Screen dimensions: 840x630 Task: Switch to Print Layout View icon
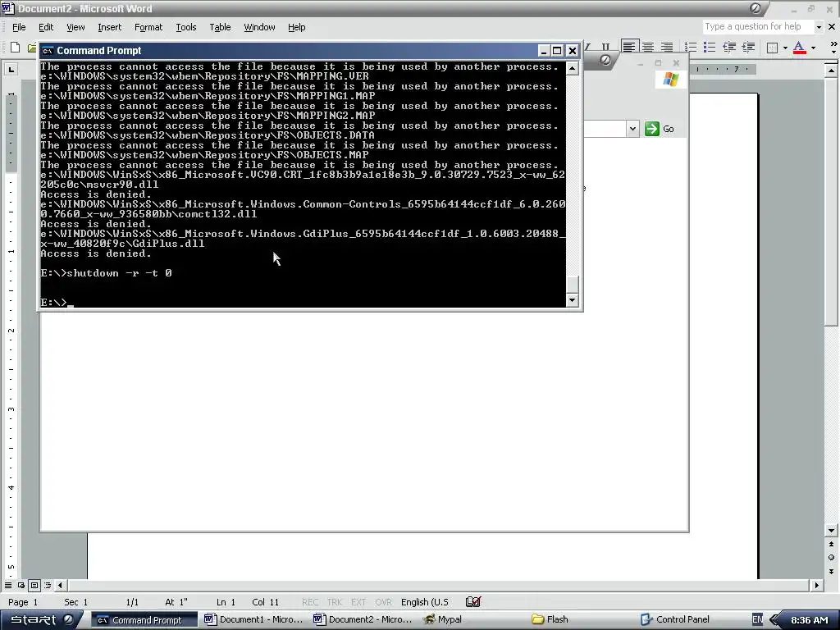click(34, 586)
